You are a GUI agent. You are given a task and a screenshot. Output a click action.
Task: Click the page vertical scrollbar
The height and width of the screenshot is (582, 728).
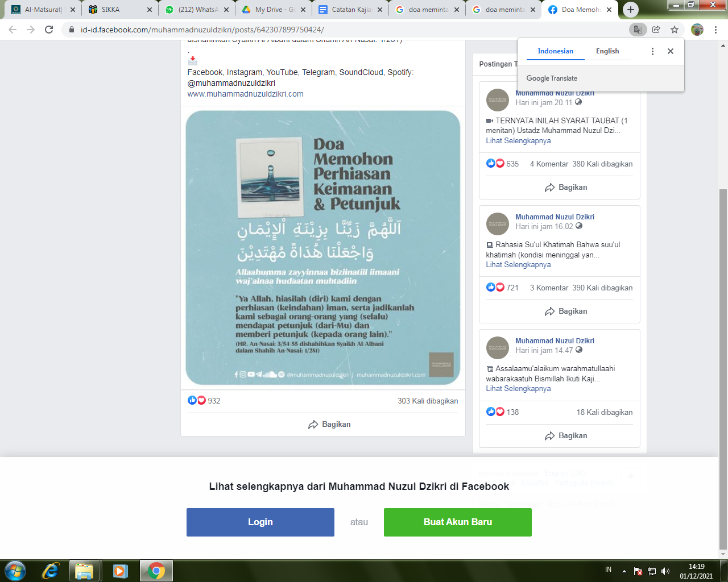[x=723, y=369]
